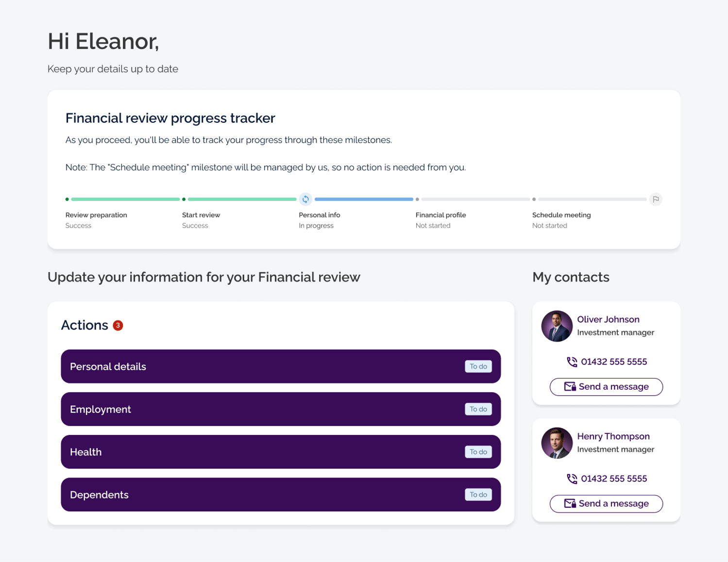
Task: Click green progress bar above Review preparation
Action: pyautogui.click(x=125, y=199)
